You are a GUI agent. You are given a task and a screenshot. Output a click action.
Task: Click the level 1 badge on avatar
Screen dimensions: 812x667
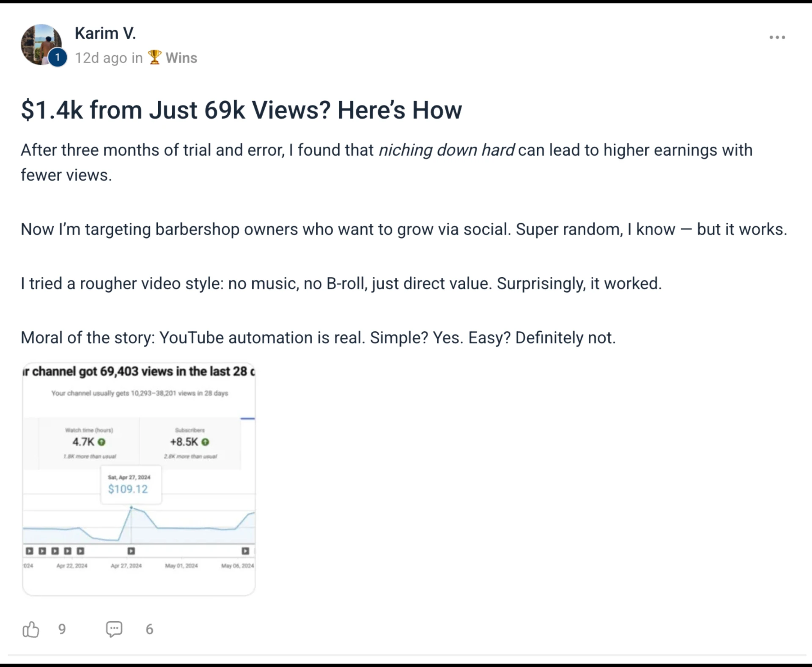click(x=57, y=58)
